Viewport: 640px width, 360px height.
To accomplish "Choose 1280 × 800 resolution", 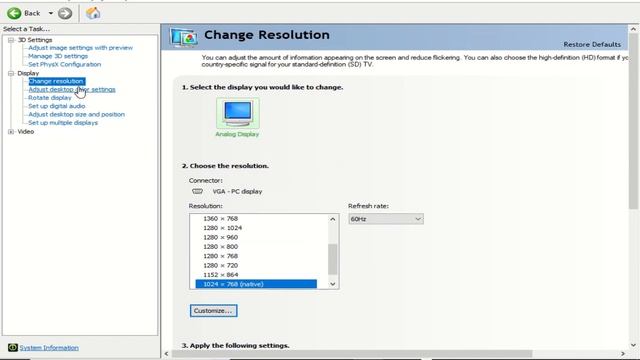I will [x=220, y=247].
